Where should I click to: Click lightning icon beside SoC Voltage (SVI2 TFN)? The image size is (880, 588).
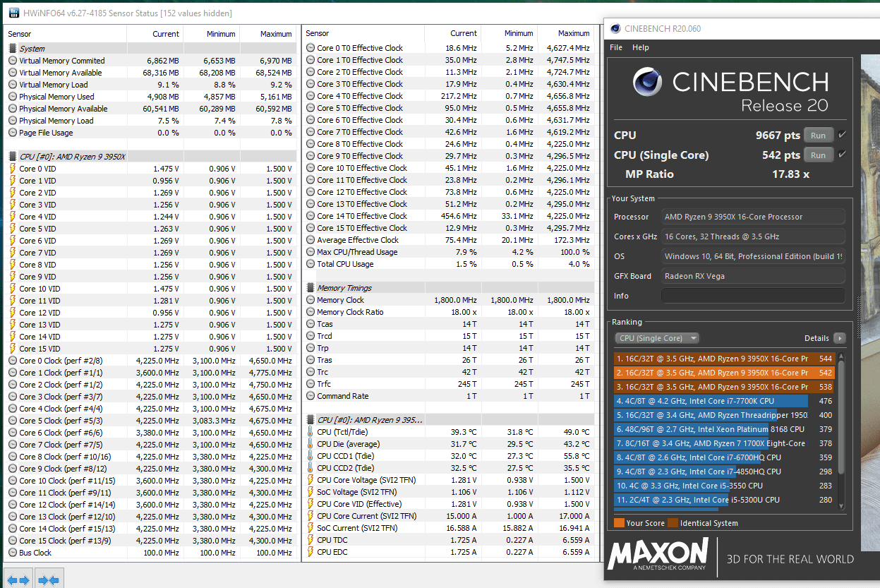point(311,492)
